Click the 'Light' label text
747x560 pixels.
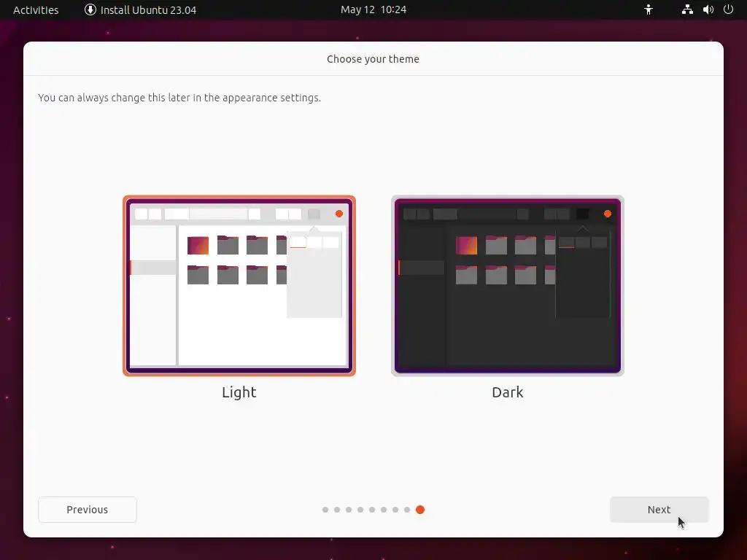(x=239, y=392)
